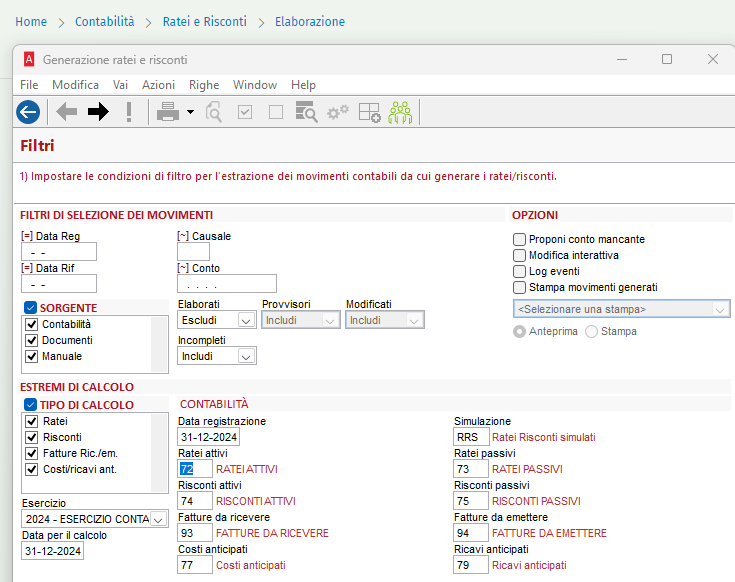
Task: Open the Incompleti dropdown
Action: pos(217,356)
